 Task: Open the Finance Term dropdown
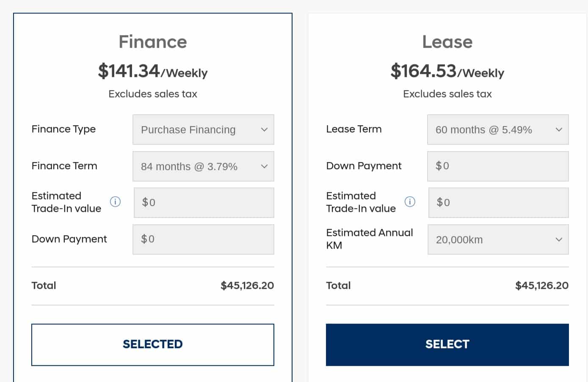pos(203,166)
